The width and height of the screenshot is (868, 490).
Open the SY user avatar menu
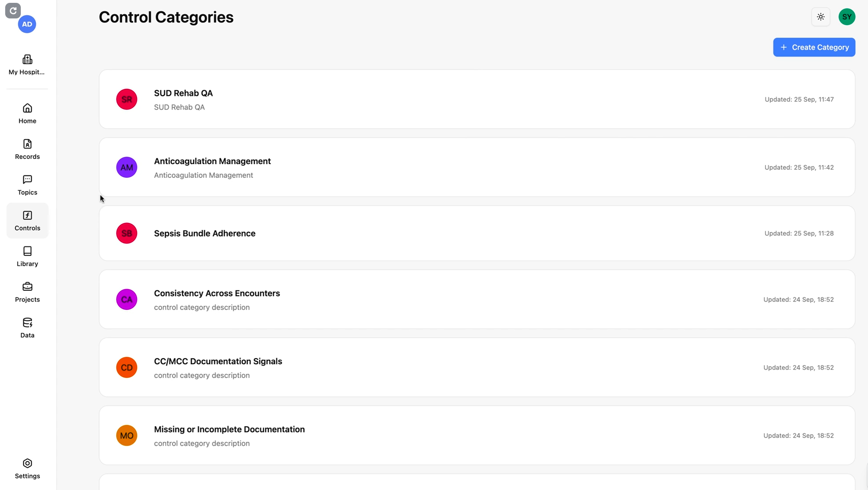pos(847,17)
